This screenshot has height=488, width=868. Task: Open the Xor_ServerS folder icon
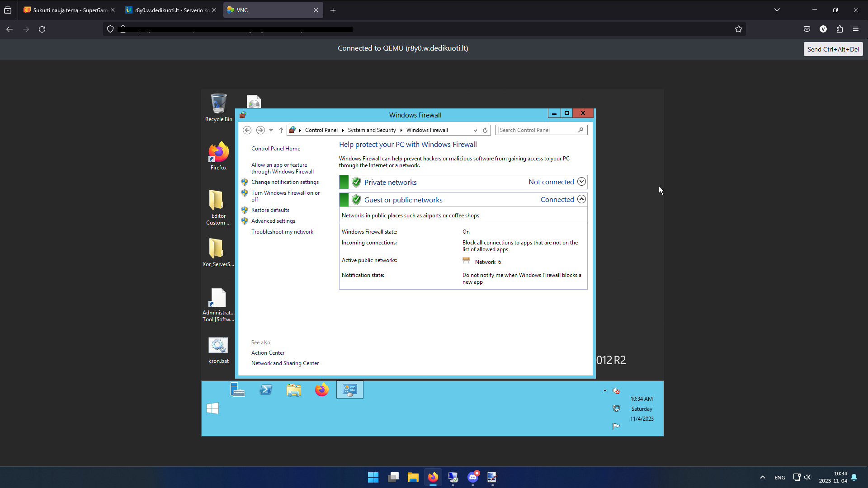(x=218, y=253)
